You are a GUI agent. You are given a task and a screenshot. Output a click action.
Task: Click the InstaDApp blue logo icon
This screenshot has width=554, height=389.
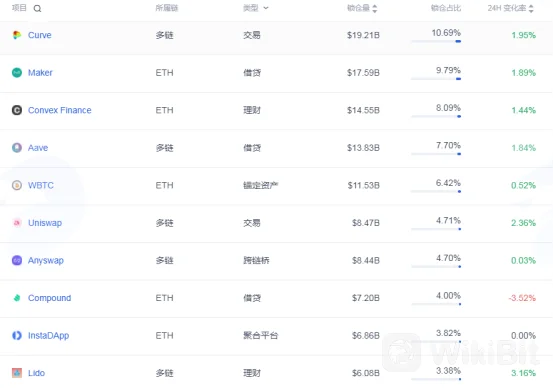(x=17, y=335)
